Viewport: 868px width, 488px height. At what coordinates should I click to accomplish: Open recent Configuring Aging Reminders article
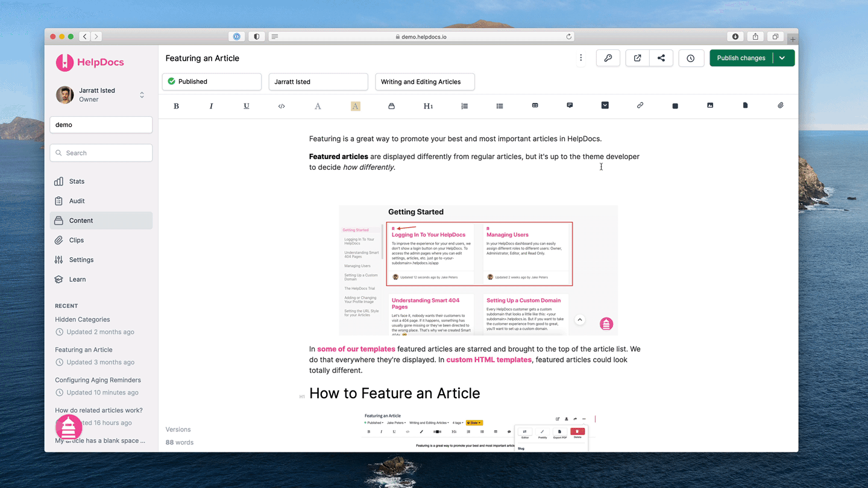(x=98, y=380)
